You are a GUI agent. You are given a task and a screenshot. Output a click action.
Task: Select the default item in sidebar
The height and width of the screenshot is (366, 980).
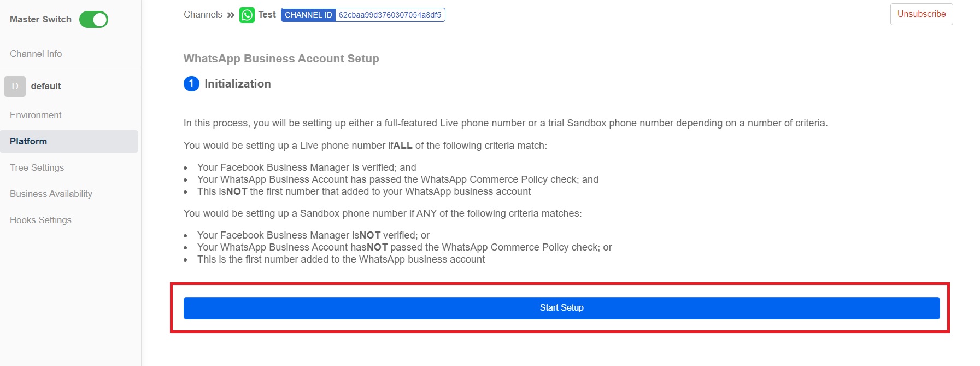46,86
